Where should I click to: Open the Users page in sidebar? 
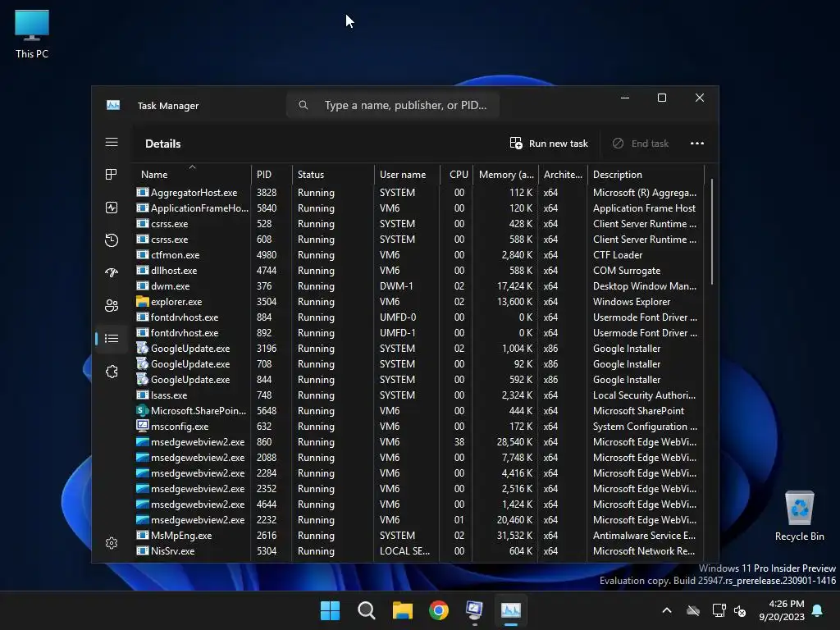click(112, 305)
